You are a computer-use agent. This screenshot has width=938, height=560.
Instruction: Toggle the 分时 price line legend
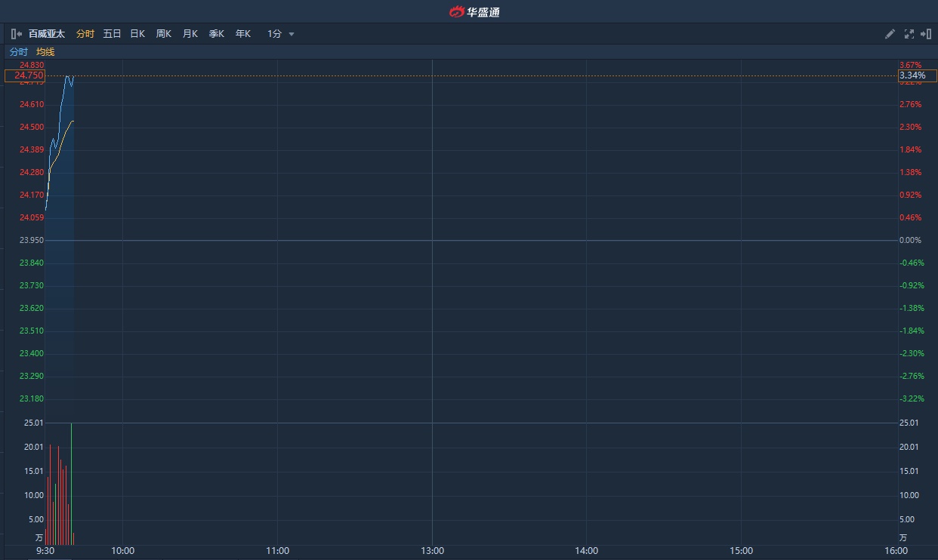(x=18, y=52)
